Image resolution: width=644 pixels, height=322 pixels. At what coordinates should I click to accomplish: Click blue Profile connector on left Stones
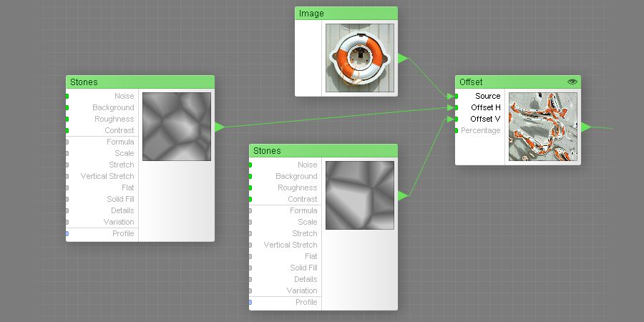pyautogui.click(x=67, y=234)
